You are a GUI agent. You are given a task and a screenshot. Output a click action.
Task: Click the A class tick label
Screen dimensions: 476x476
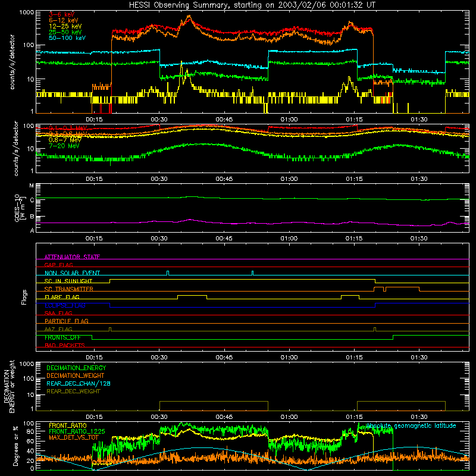(x=32, y=230)
